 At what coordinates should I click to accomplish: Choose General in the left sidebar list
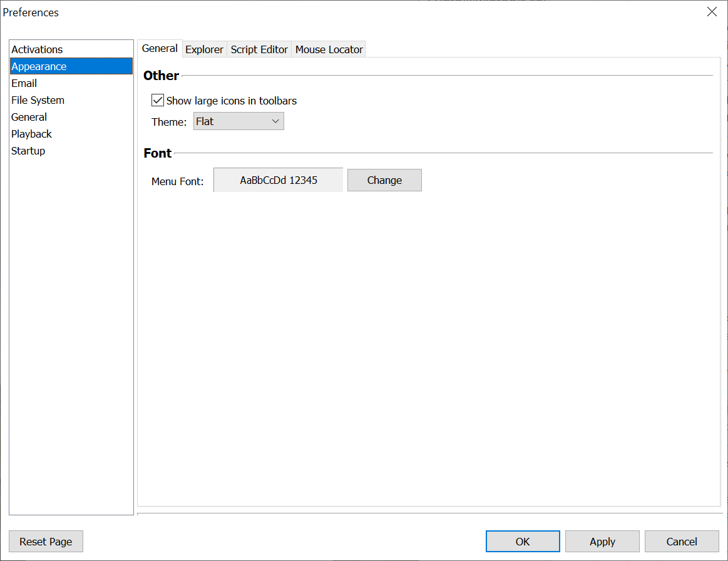29,117
